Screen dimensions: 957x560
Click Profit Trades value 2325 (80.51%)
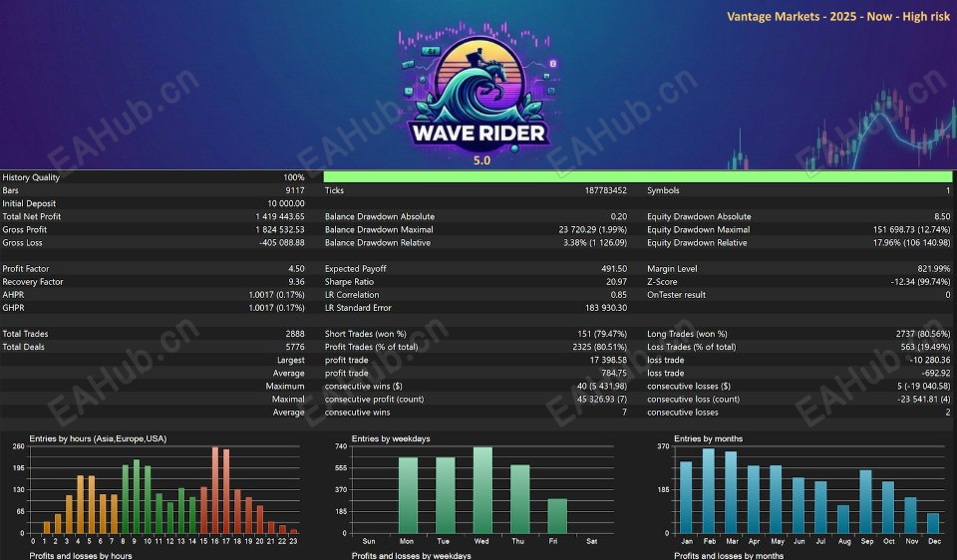[599, 347]
